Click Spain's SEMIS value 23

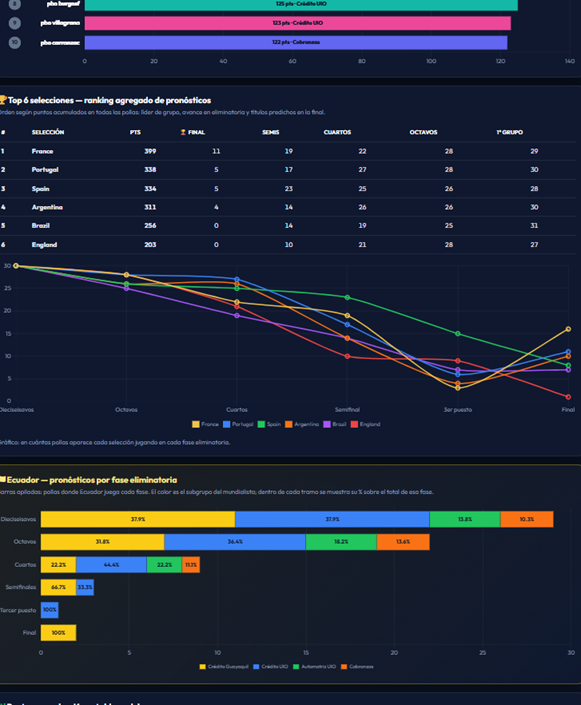289,188
